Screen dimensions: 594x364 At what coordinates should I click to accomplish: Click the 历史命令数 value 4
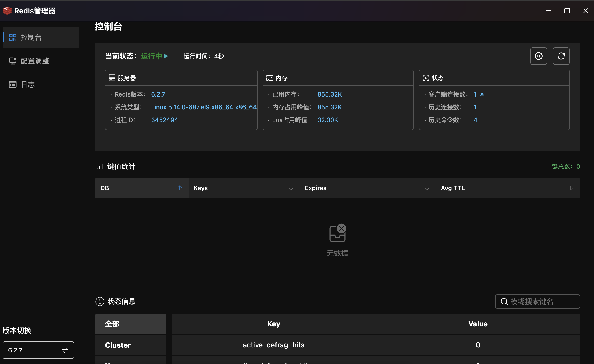tap(475, 120)
